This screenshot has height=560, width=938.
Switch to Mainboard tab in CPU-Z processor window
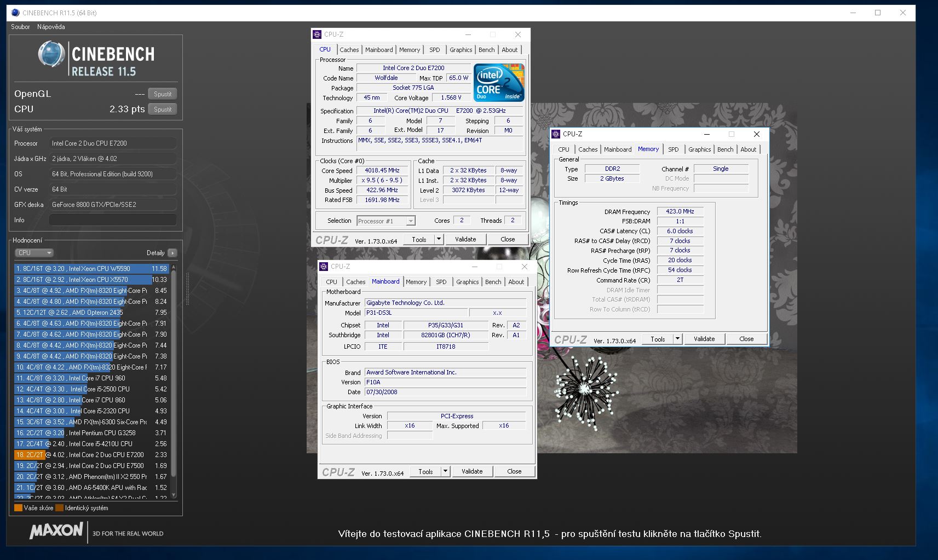(x=379, y=50)
